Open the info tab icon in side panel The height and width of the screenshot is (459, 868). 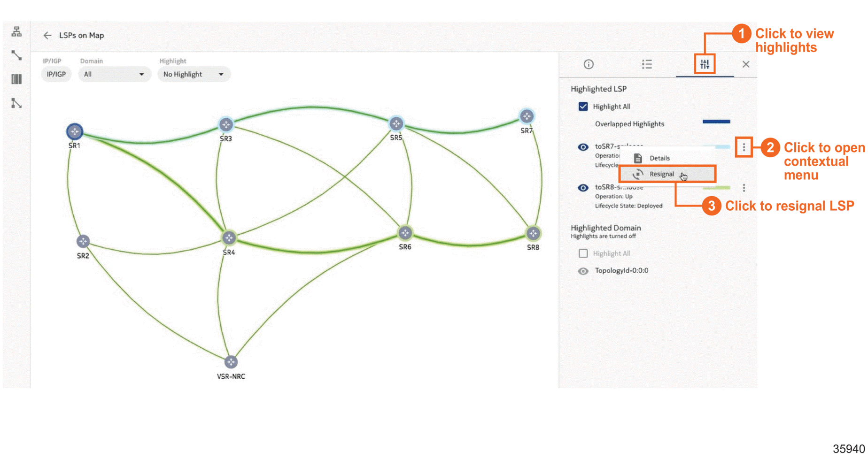589,64
